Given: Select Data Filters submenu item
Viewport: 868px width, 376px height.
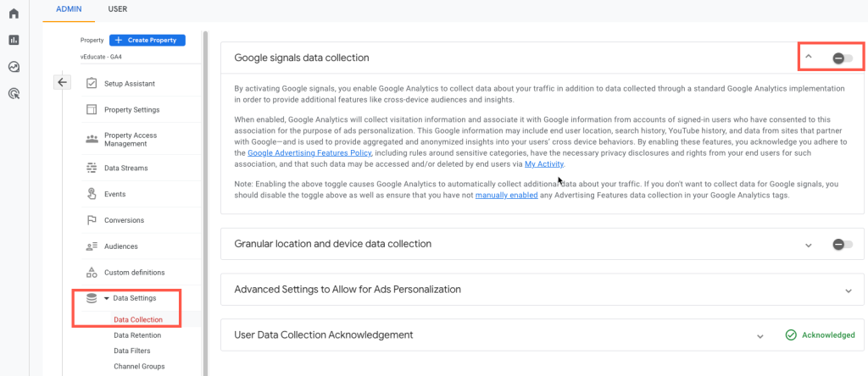Looking at the screenshot, I should click(131, 351).
